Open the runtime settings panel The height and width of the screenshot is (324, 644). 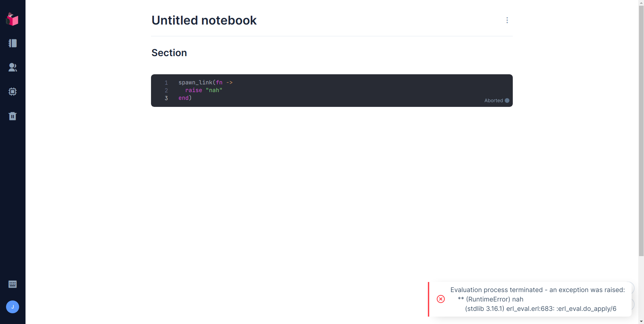[x=12, y=91]
